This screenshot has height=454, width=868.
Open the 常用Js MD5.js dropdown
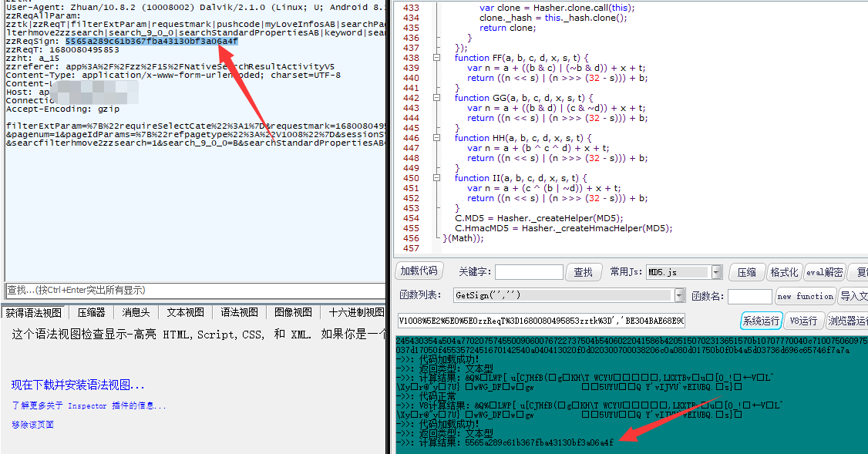click(717, 272)
